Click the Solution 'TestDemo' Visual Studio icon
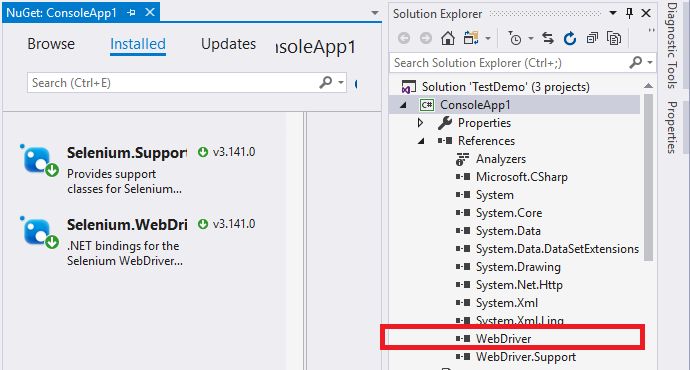 click(x=409, y=87)
